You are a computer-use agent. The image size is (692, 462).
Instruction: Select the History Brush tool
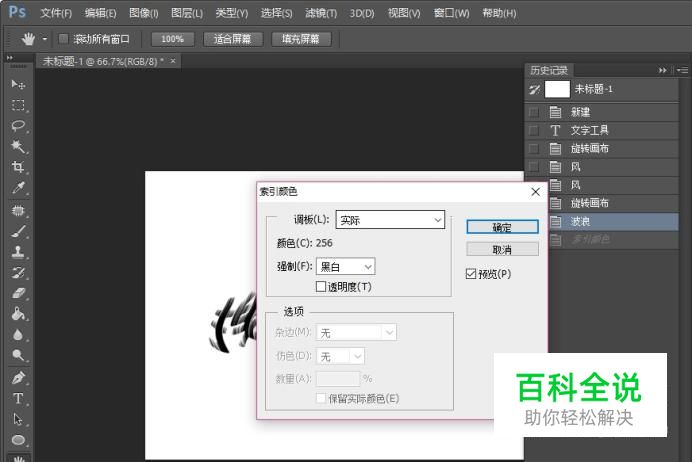(x=18, y=272)
